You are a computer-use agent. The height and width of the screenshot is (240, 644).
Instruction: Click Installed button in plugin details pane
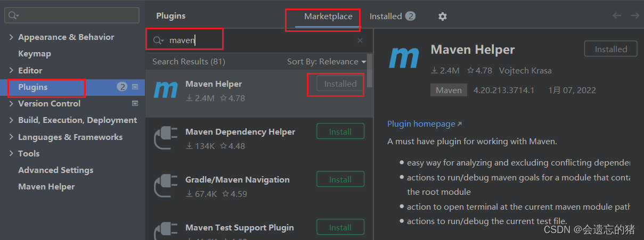(x=611, y=49)
